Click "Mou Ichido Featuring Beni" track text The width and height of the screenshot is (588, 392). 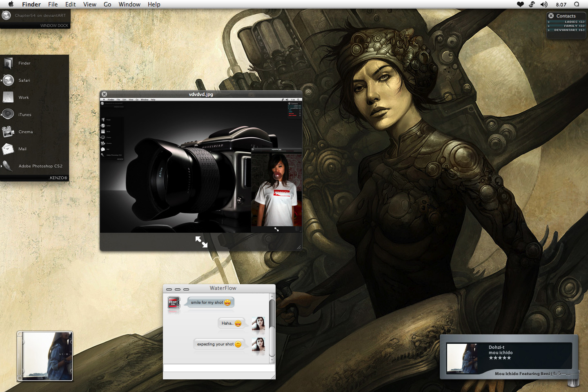532,374
